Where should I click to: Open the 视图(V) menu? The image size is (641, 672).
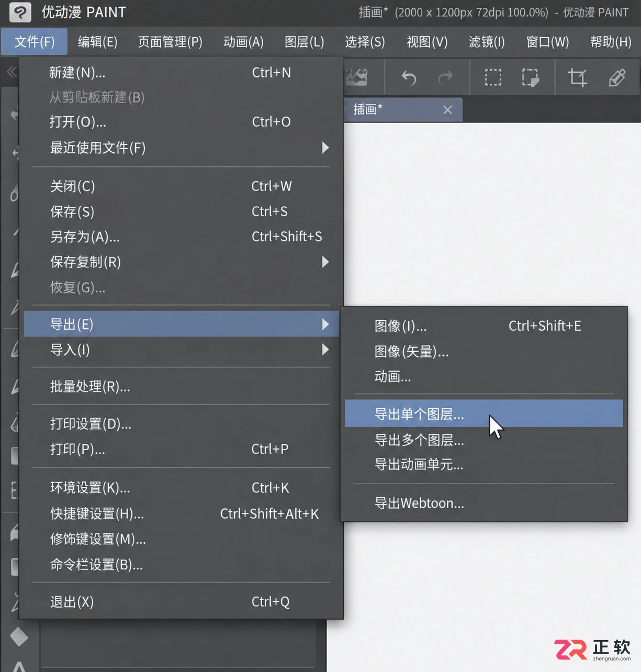point(427,41)
